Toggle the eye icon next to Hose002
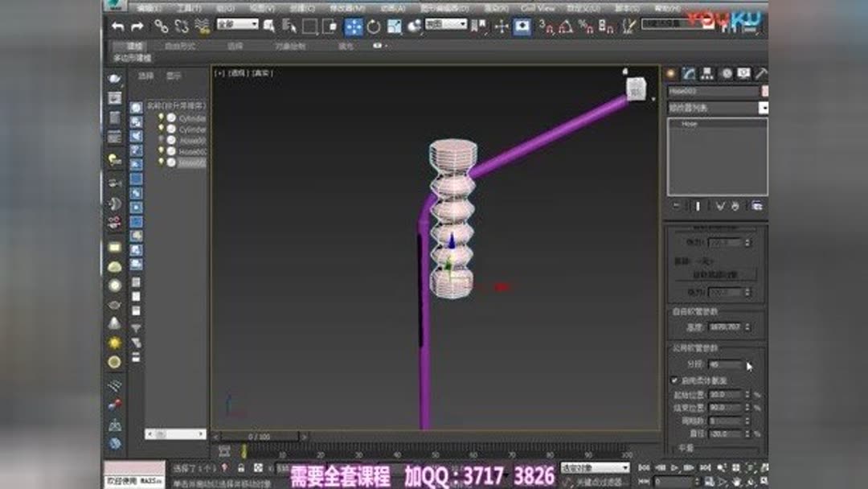868x489 pixels. coord(161,151)
